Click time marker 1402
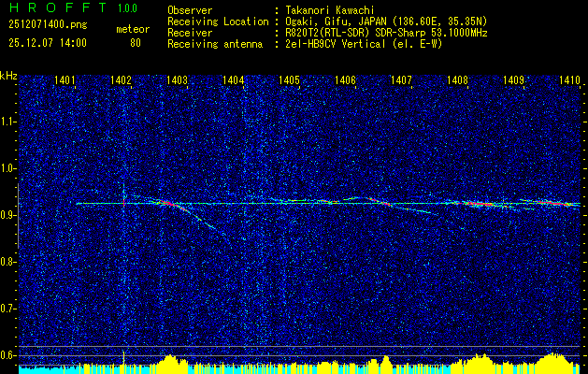588x374 pixels. point(121,79)
